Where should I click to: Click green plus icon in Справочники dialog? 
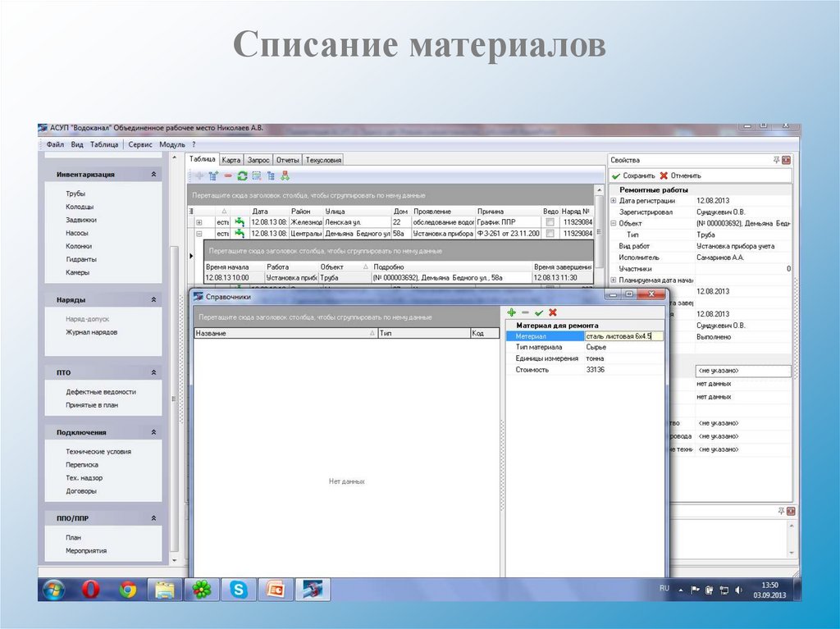[511, 312]
